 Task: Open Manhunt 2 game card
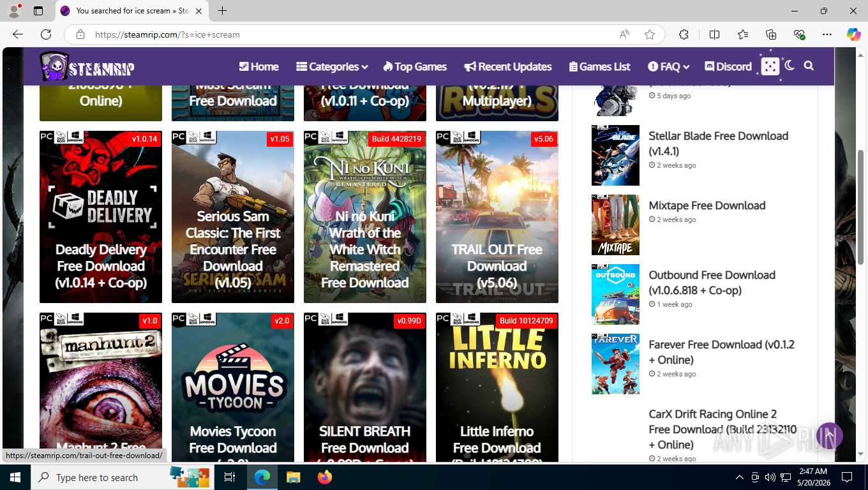(x=101, y=387)
